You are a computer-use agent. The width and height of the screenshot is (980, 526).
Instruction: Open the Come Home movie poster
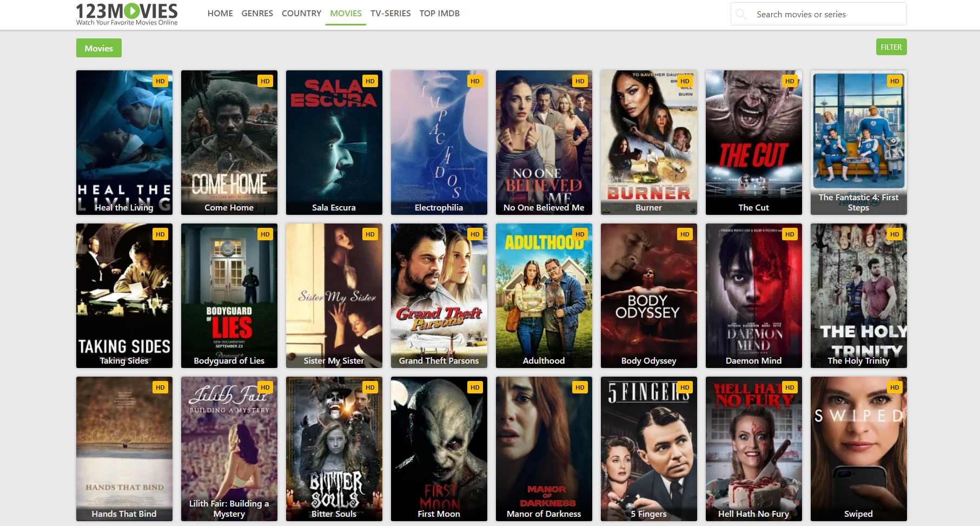pyautogui.click(x=229, y=142)
